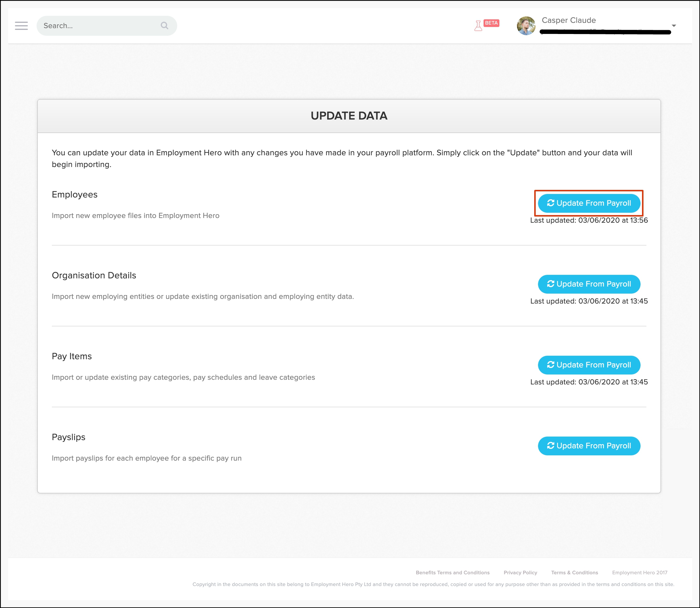Image resolution: width=700 pixels, height=608 pixels.
Task: Click refresh icon on Organisation Details button
Action: [x=550, y=284]
